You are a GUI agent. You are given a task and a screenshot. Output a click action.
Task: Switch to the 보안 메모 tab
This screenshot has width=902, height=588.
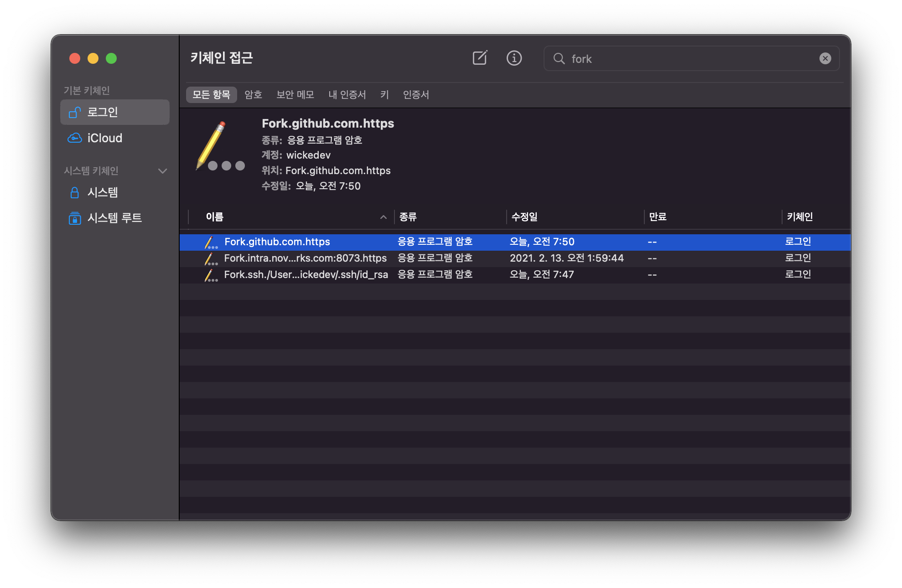tap(295, 95)
